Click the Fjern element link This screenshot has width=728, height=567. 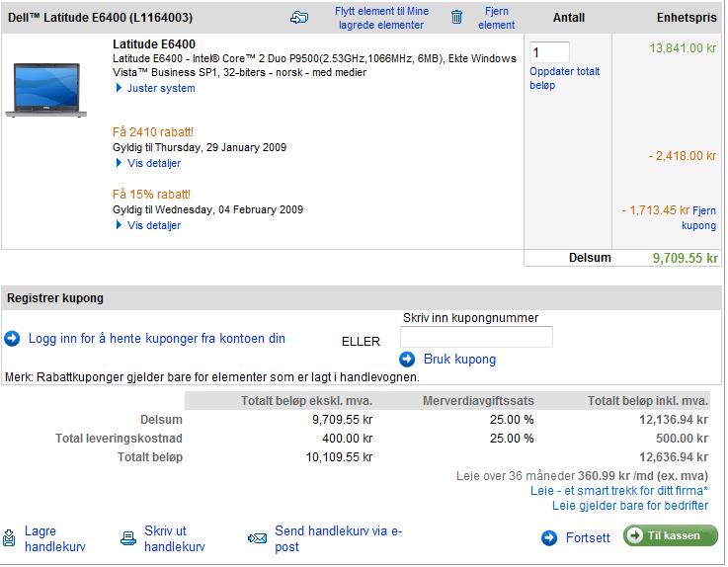click(496, 18)
